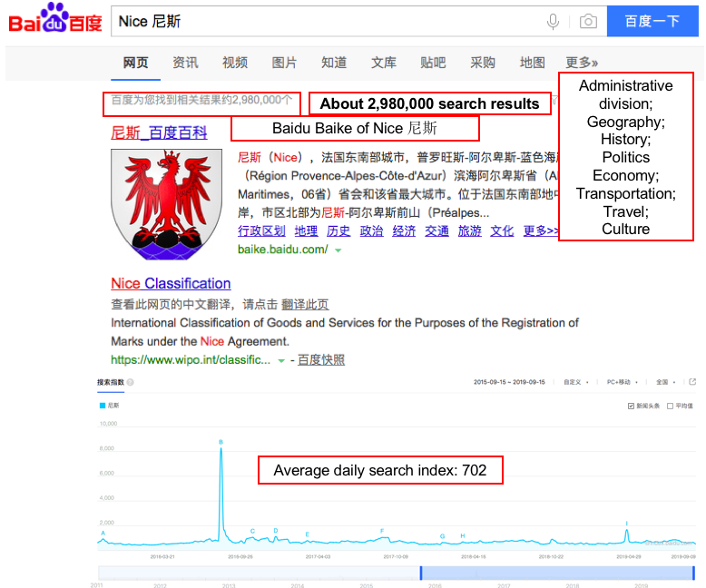Click news marker I on chart
This screenshot has height=588, width=706.
click(627, 524)
